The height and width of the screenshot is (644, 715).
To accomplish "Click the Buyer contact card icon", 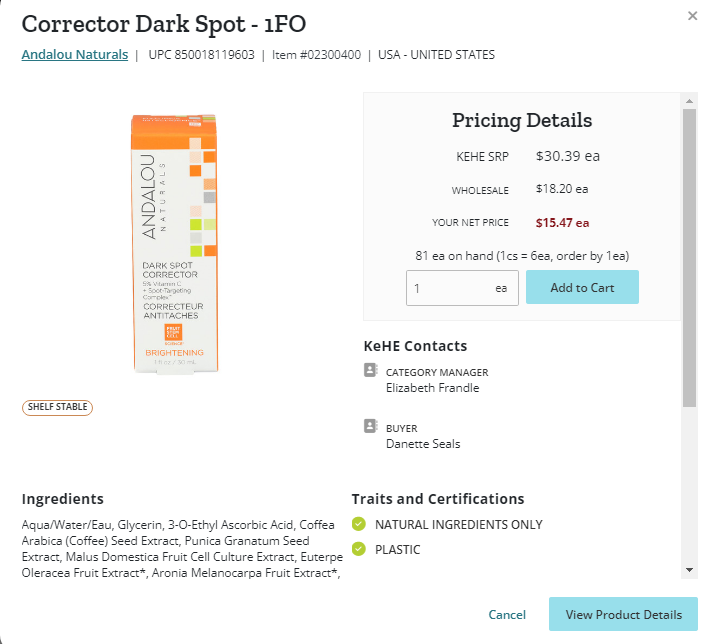I will [x=371, y=426].
